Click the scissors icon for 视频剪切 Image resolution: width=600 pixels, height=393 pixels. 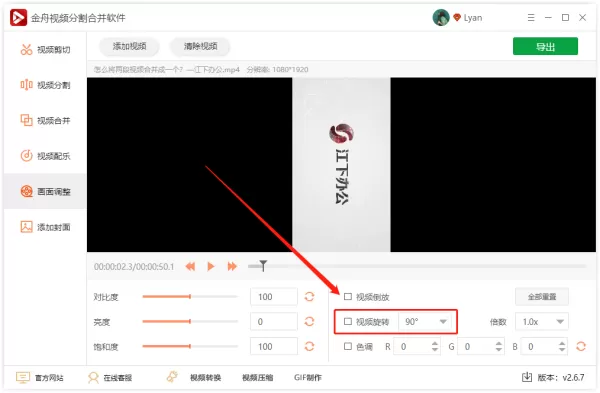26,49
